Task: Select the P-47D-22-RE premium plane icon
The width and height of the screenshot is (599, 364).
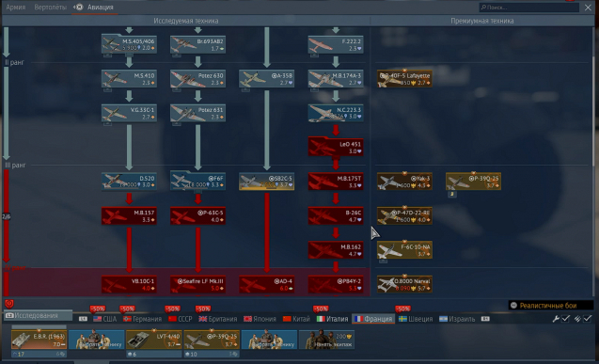Action: (404, 215)
